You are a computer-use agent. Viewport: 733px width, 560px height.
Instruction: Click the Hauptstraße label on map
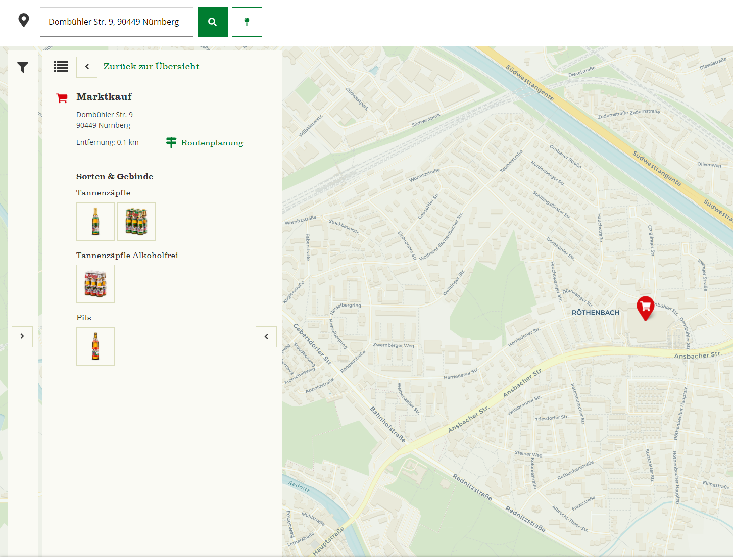click(328, 541)
